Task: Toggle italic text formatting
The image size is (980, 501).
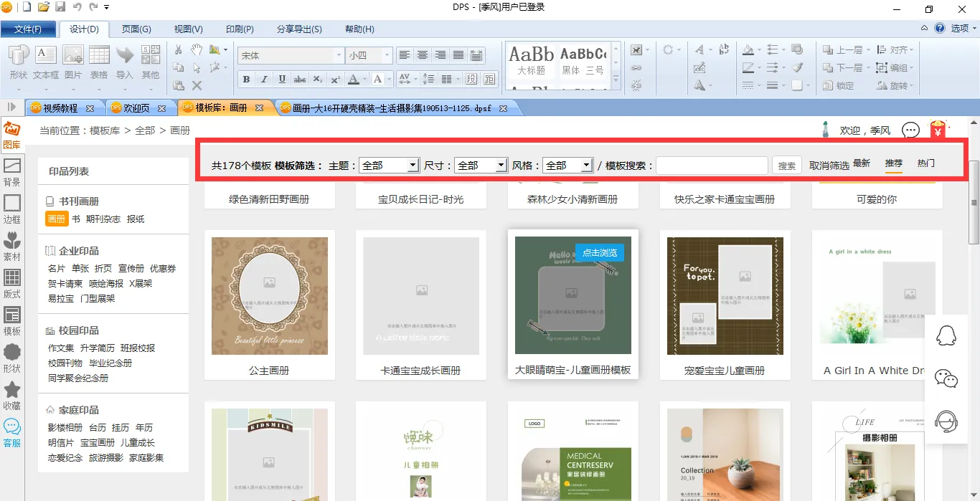Action: coord(264,80)
